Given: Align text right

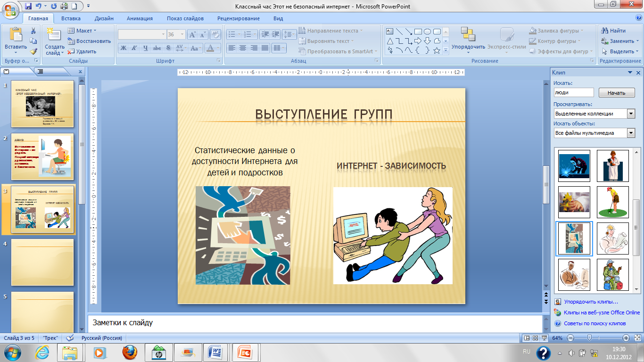Looking at the screenshot, I should [x=254, y=48].
